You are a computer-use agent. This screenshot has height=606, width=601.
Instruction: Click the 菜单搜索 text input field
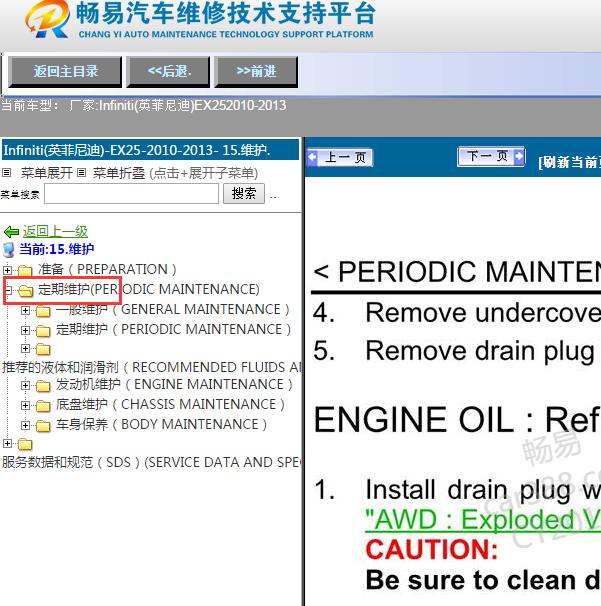[x=132, y=193]
